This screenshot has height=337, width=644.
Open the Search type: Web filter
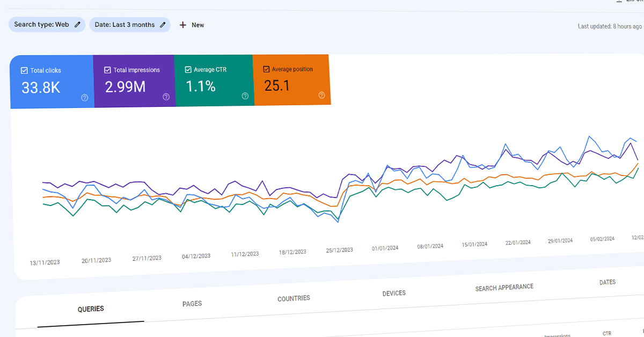point(43,25)
